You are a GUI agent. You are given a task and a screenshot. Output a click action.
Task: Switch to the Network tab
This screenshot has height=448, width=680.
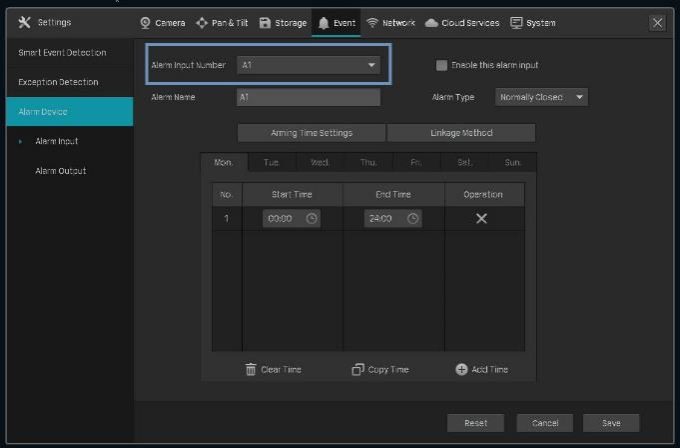coord(390,22)
